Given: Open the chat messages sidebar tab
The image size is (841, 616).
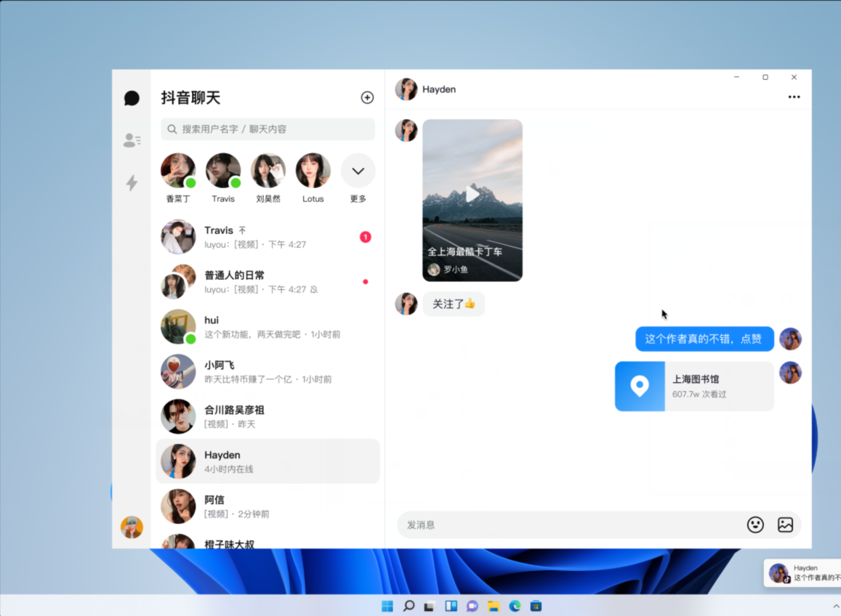Looking at the screenshot, I should (132, 98).
